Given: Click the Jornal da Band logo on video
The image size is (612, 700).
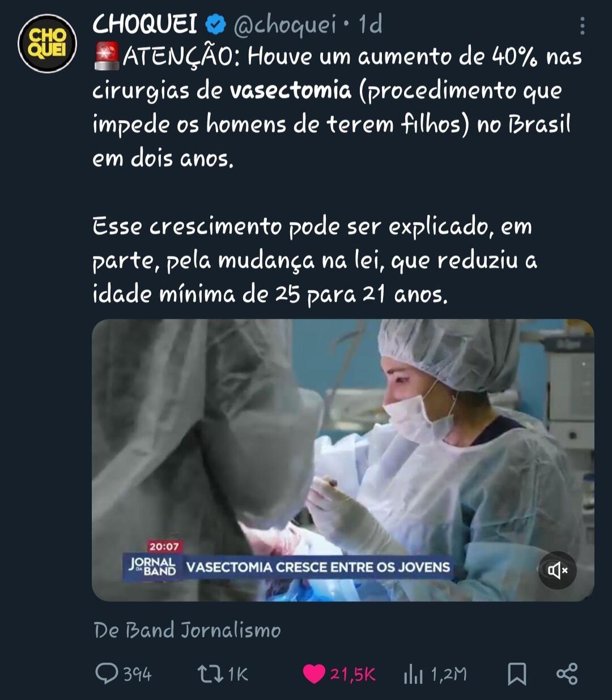Looking at the screenshot, I should [152, 566].
